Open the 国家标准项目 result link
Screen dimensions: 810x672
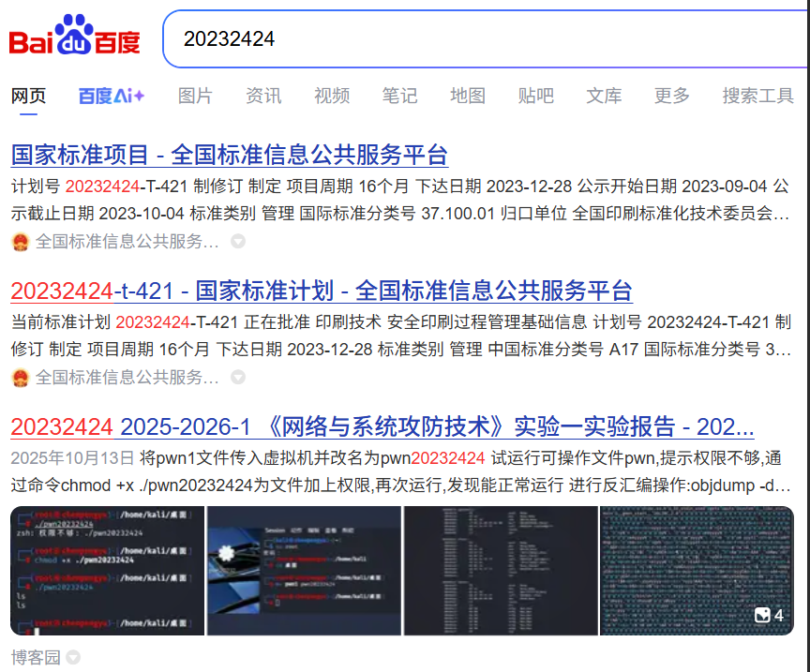click(x=230, y=155)
